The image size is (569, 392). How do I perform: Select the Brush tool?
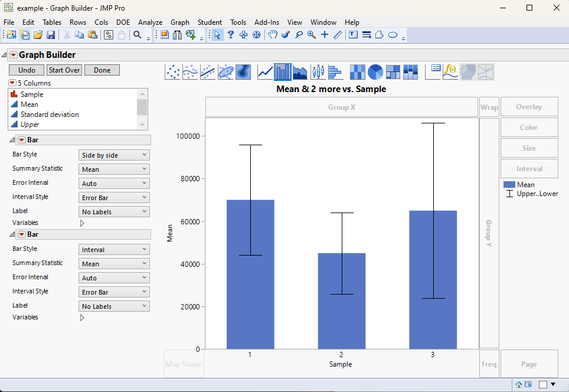point(286,35)
